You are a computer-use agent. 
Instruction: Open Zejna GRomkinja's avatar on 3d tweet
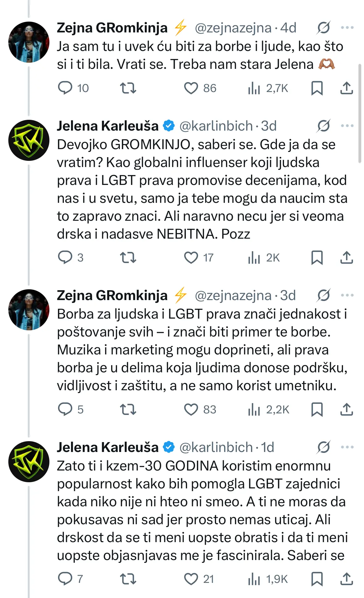click(29, 310)
